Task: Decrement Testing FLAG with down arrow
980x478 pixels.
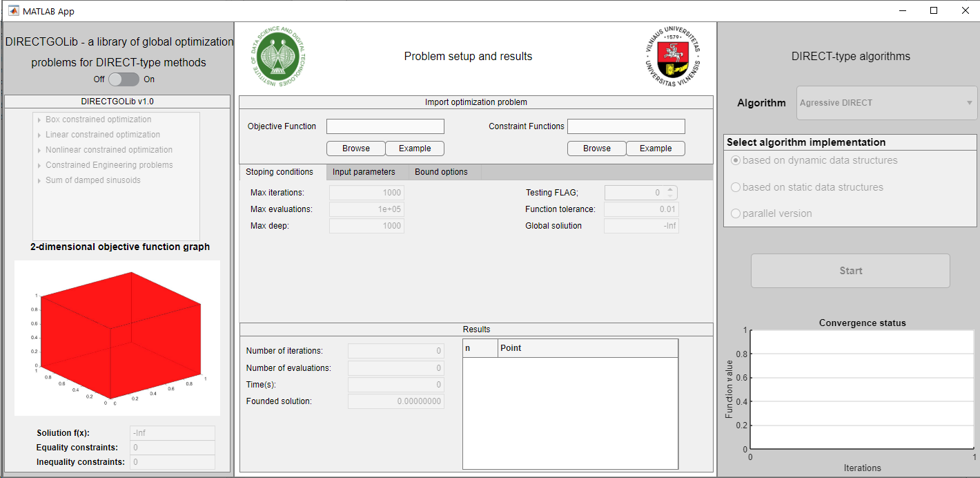Action: pyautogui.click(x=670, y=196)
